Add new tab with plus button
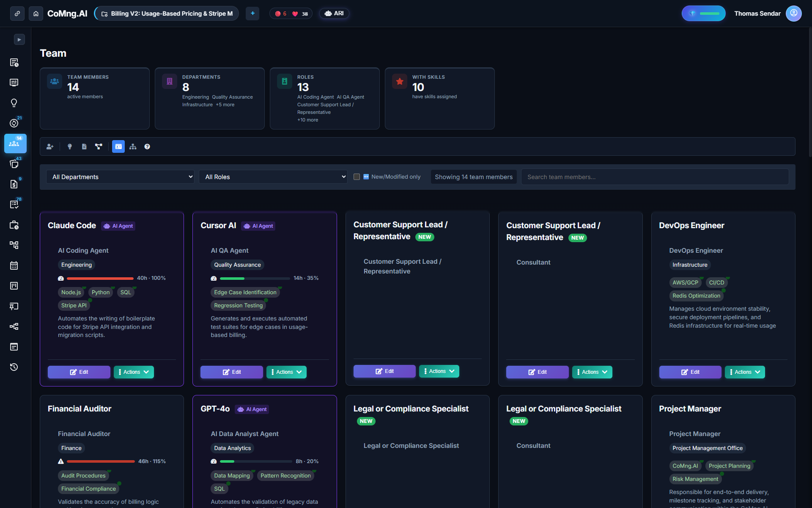Image resolution: width=812 pixels, height=508 pixels. [x=252, y=14]
